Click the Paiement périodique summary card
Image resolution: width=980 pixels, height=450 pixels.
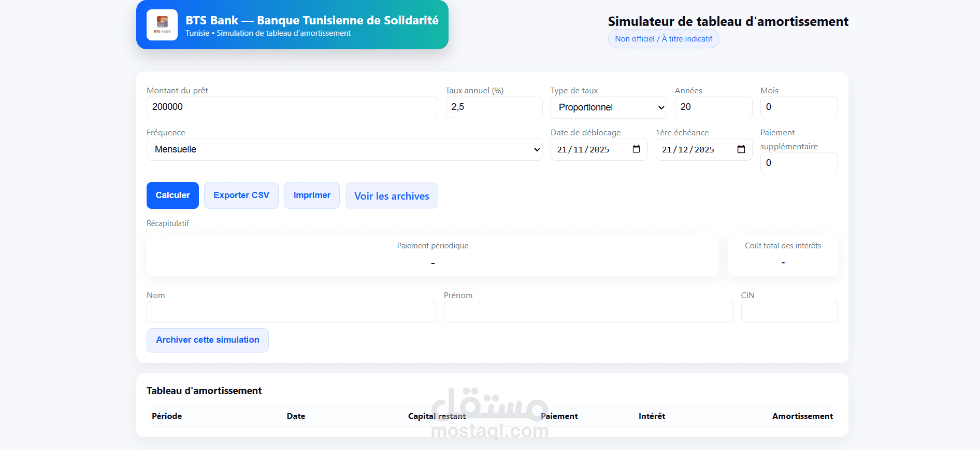(x=433, y=255)
